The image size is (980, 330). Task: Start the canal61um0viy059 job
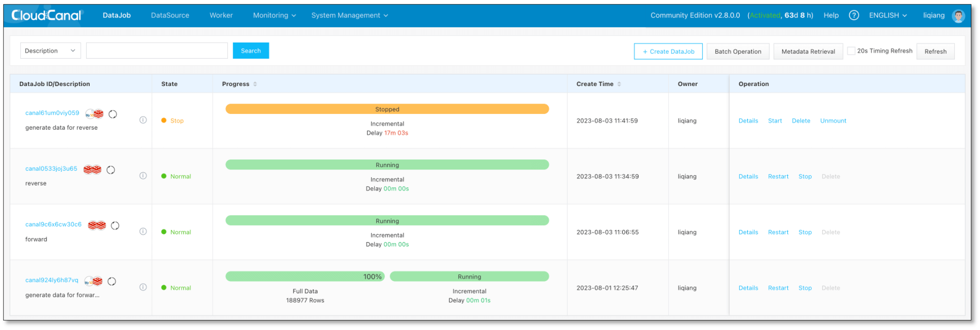[775, 121]
